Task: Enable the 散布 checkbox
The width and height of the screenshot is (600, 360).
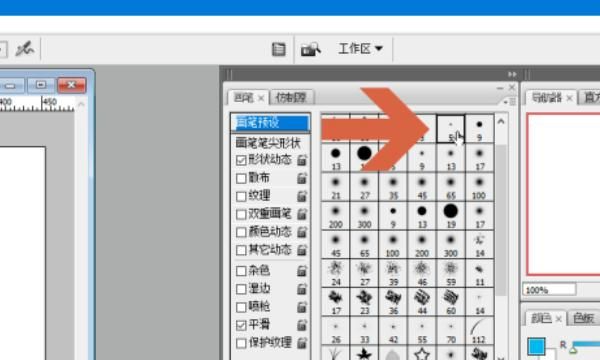Action: coord(241,178)
